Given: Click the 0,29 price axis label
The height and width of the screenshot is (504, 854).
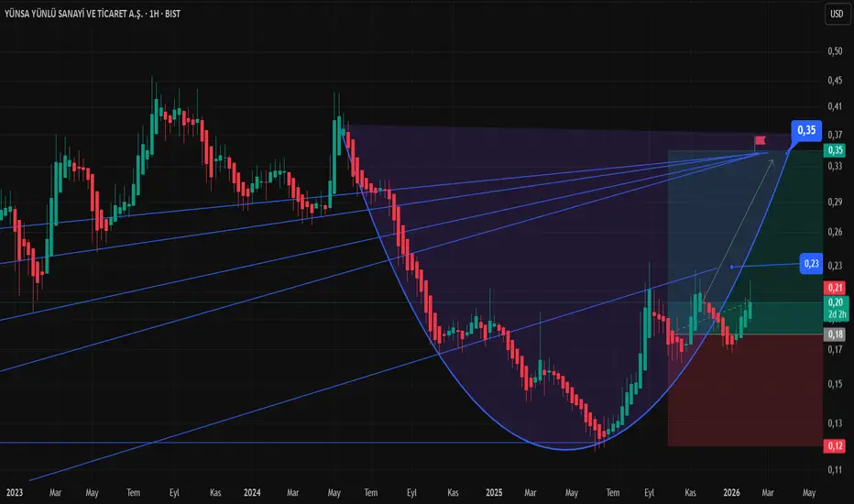Looking at the screenshot, I should 835,203.
